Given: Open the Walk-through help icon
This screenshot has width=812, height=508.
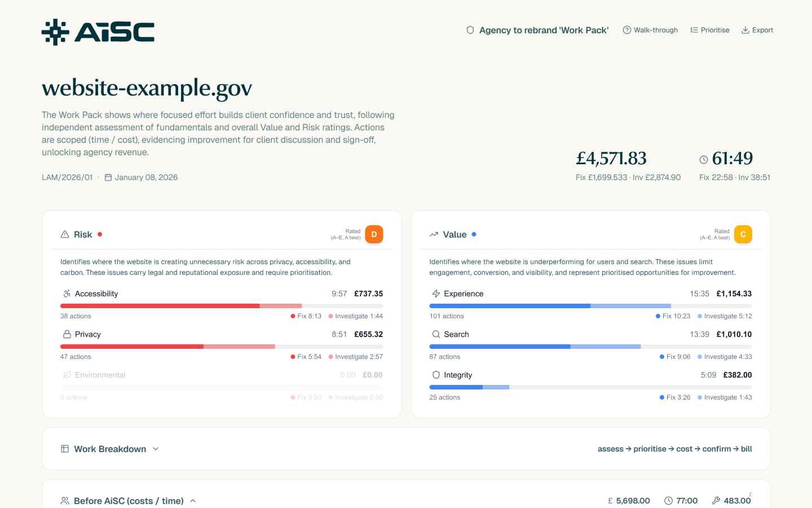Looking at the screenshot, I should coord(626,30).
